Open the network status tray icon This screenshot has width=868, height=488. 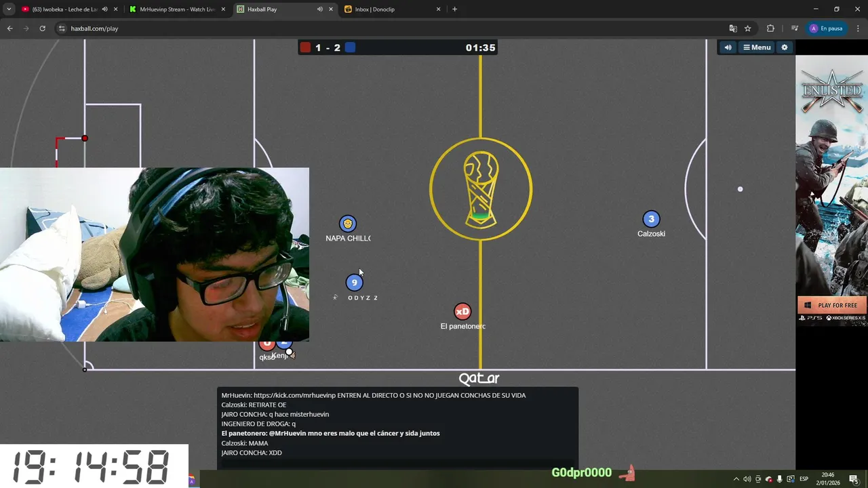pos(791,479)
